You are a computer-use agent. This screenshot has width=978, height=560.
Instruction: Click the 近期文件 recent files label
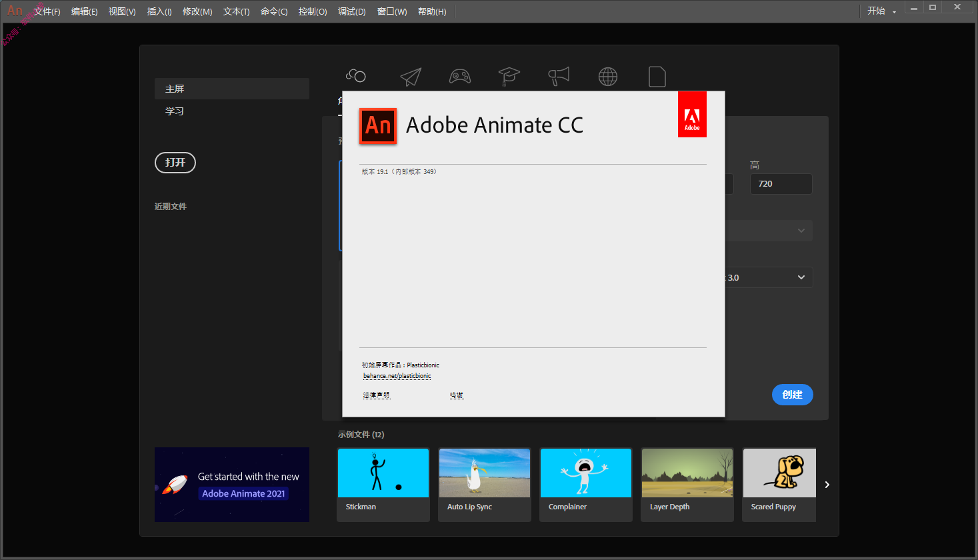click(x=171, y=207)
